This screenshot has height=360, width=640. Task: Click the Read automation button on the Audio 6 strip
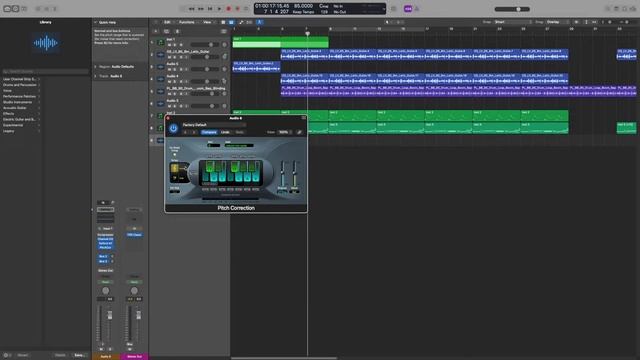pyautogui.click(x=105, y=282)
